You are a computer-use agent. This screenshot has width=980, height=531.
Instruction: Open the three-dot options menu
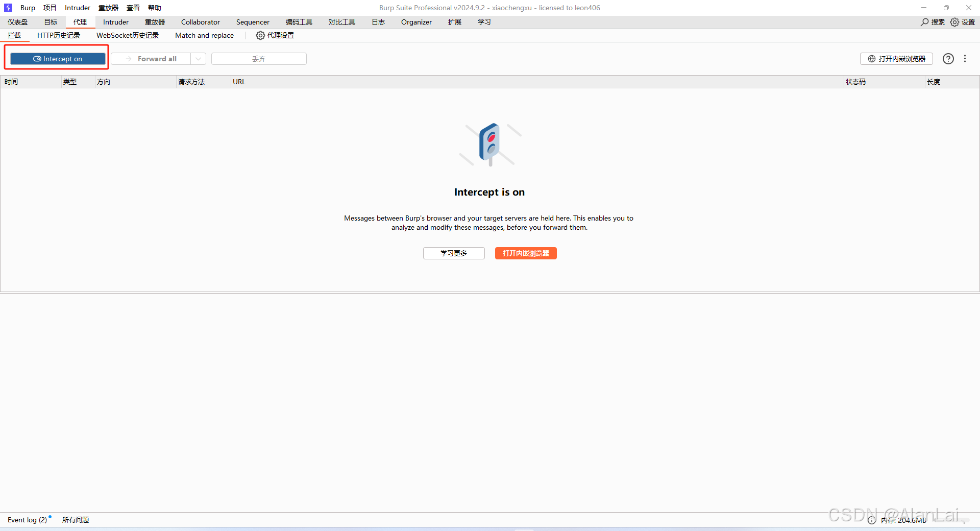[x=965, y=59]
